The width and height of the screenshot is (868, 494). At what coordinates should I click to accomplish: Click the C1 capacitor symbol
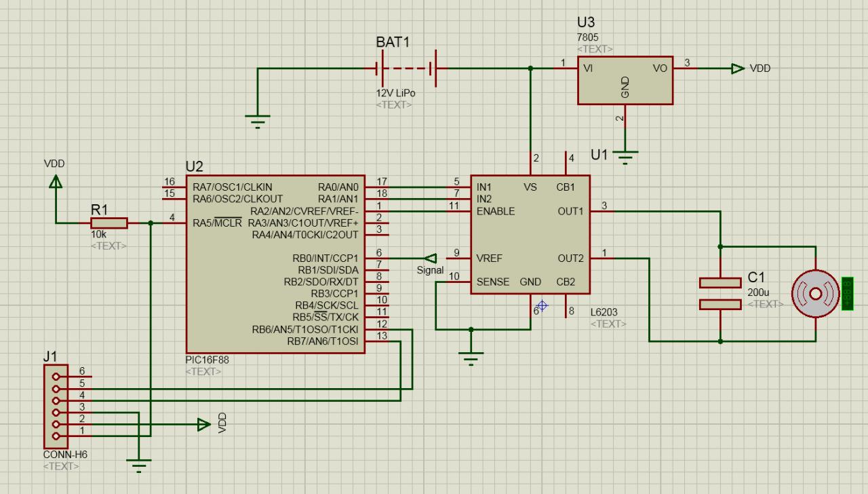pyautogui.click(x=720, y=293)
